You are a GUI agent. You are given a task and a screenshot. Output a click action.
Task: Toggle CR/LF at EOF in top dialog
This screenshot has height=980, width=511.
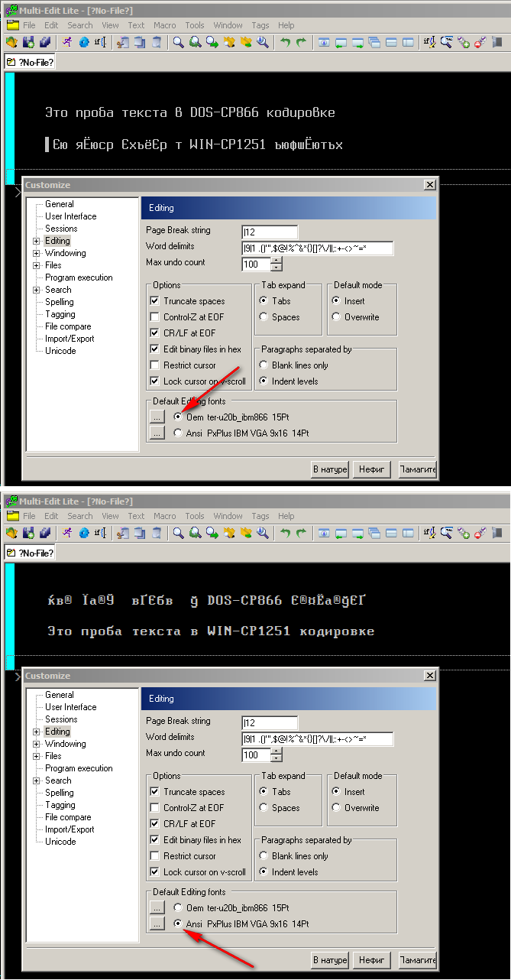tap(155, 333)
